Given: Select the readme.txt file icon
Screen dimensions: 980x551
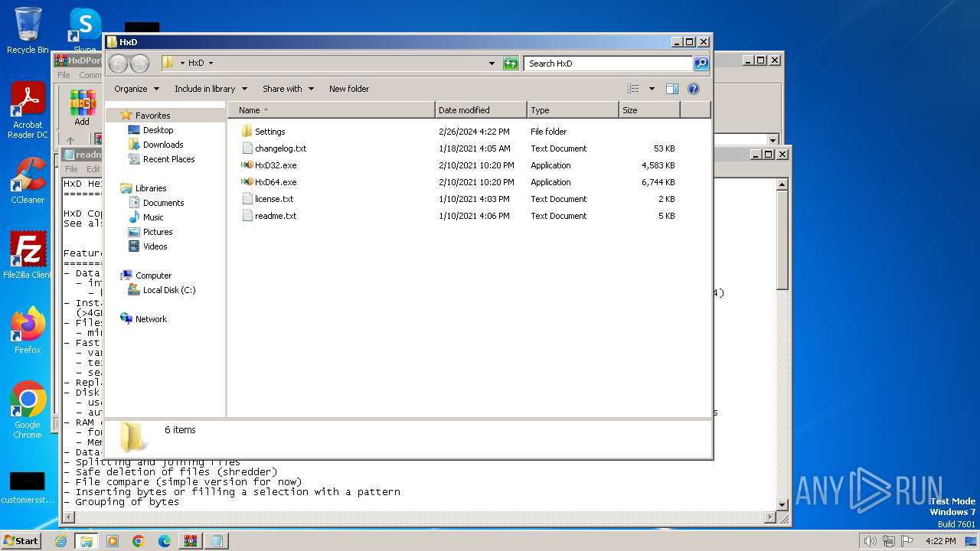Looking at the screenshot, I should tap(247, 216).
